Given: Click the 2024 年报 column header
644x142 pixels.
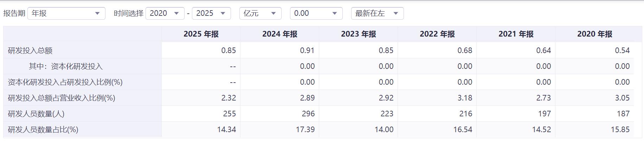Looking at the screenshot, I should point(280,34).
